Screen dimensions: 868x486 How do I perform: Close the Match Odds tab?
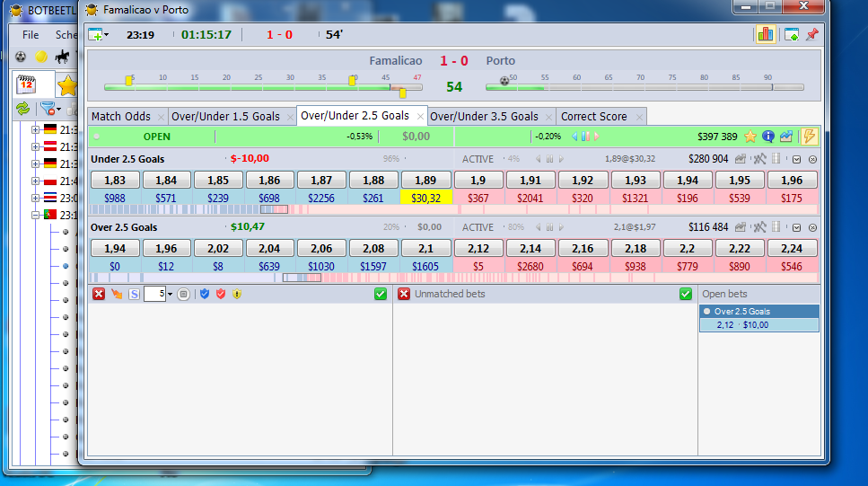pos(161,117)
